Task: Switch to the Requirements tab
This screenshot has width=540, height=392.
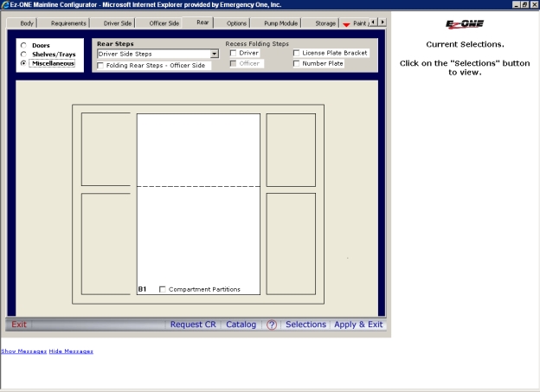Action: (68, 23)
